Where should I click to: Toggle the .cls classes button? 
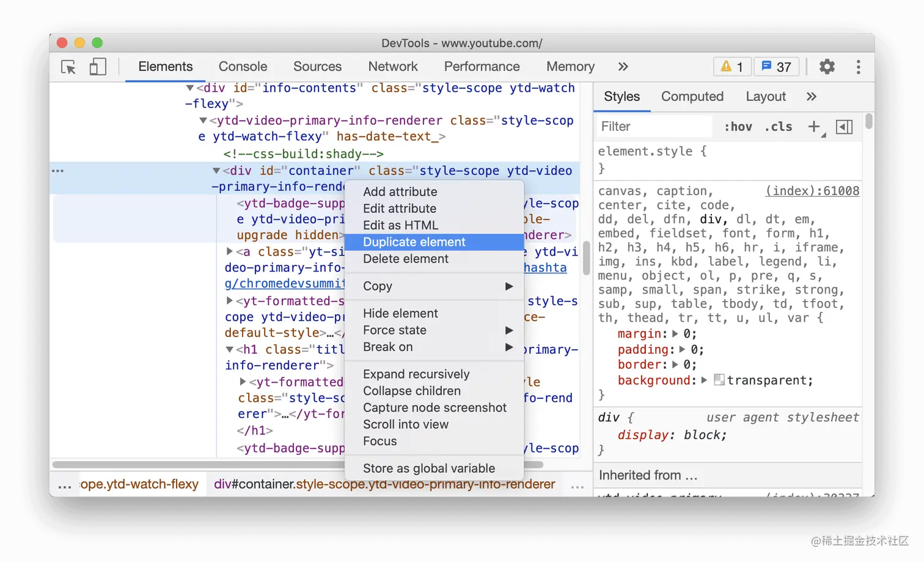click(779, 127)
